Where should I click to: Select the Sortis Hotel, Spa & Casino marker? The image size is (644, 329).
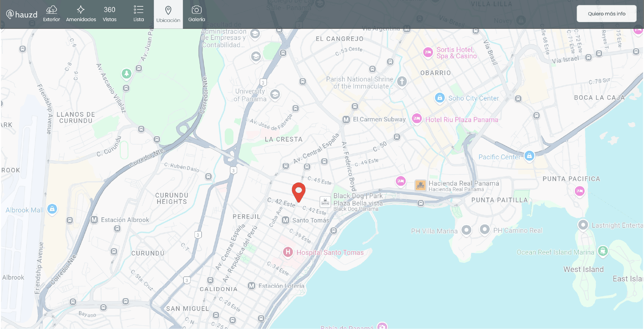tap(428, 53)
